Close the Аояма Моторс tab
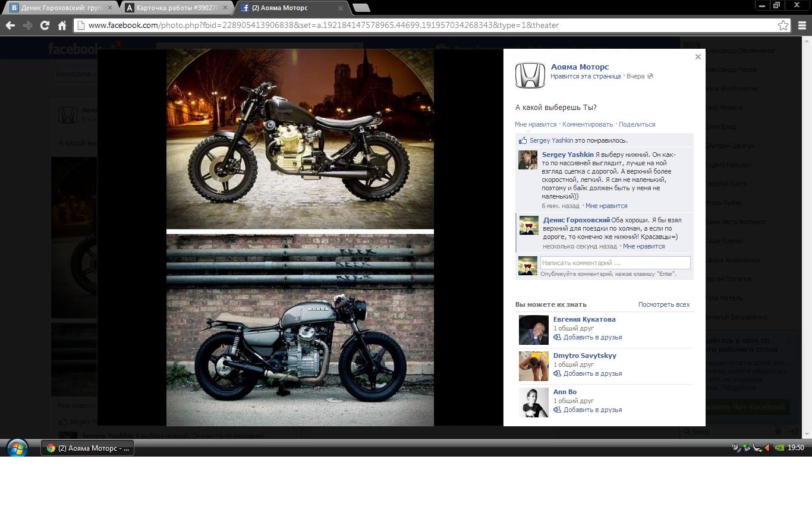This screenshot has height=522, width=812. click(x=341, y=8)
